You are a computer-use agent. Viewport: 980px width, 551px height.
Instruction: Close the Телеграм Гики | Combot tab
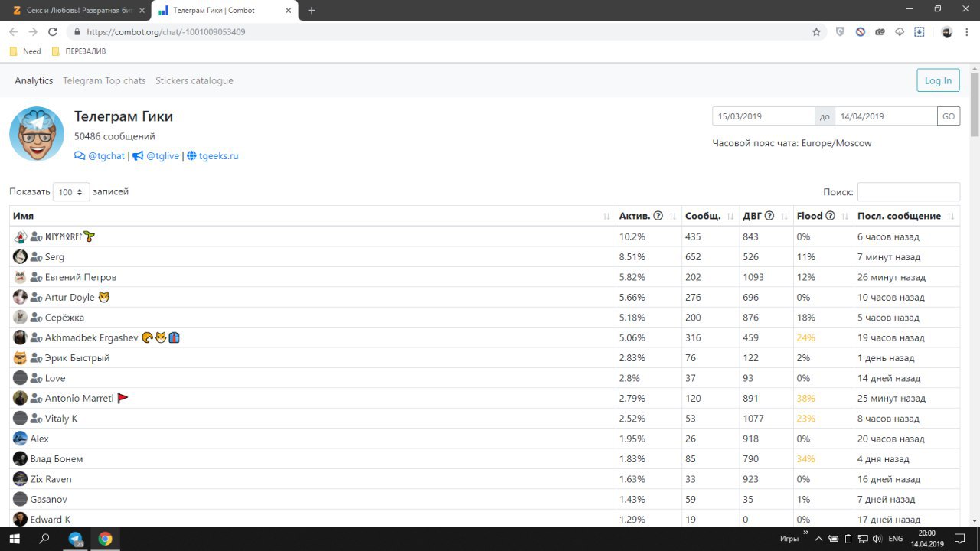tap(288, 11)
